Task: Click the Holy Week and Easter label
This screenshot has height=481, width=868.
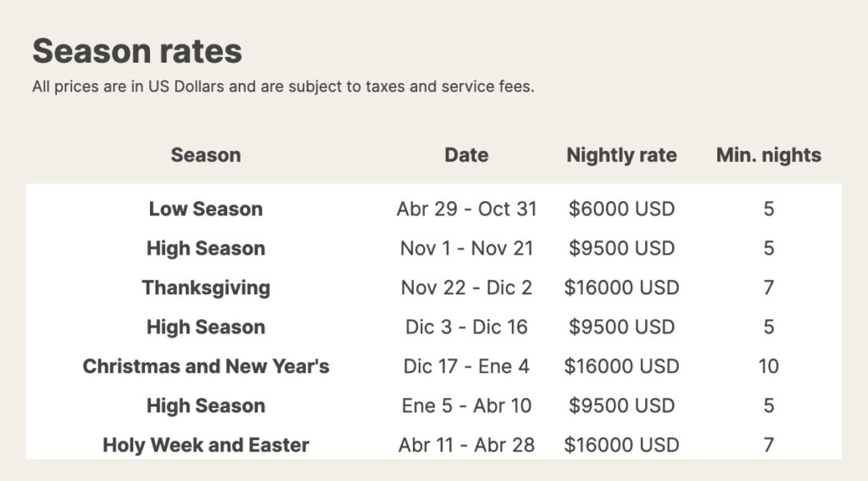Action: [x=206, y=445]
